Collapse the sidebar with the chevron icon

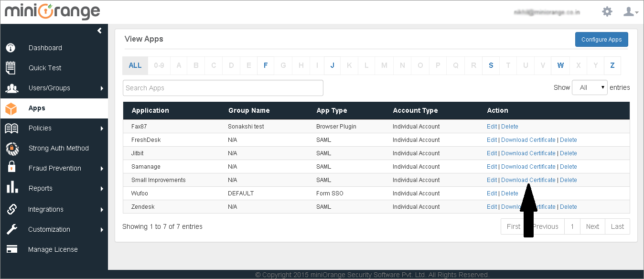click(x=99, y=31)
